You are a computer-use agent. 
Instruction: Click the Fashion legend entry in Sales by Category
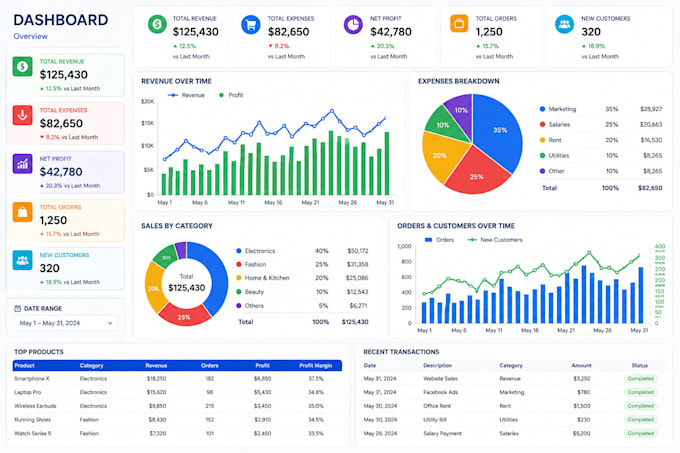click(251, 264)
